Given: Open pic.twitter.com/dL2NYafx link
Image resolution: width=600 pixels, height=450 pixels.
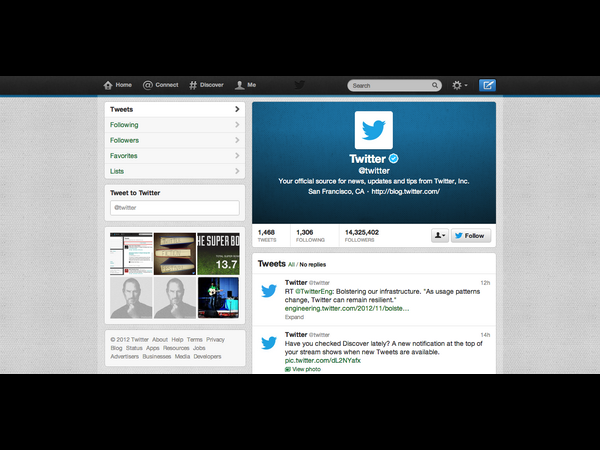Looking at the screenshot, I should [323, 360].
